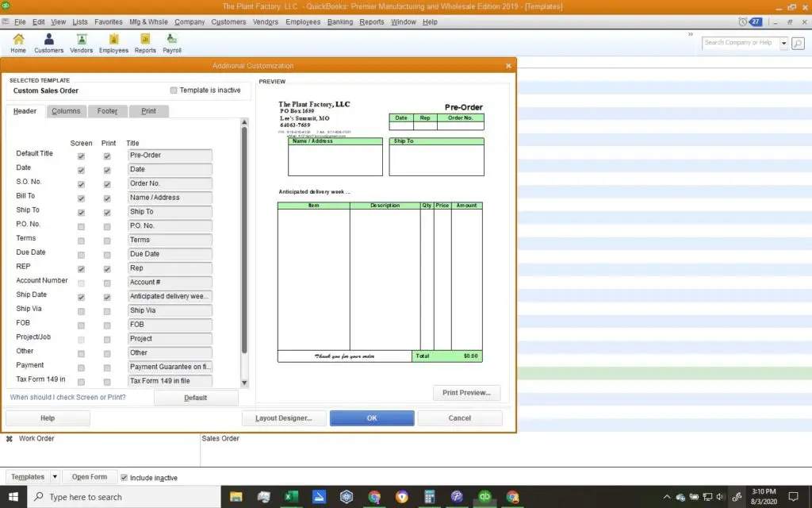This screenshot has width=812, height=508.
Task: Click the Home icon in toolbar
Action: 18,40
